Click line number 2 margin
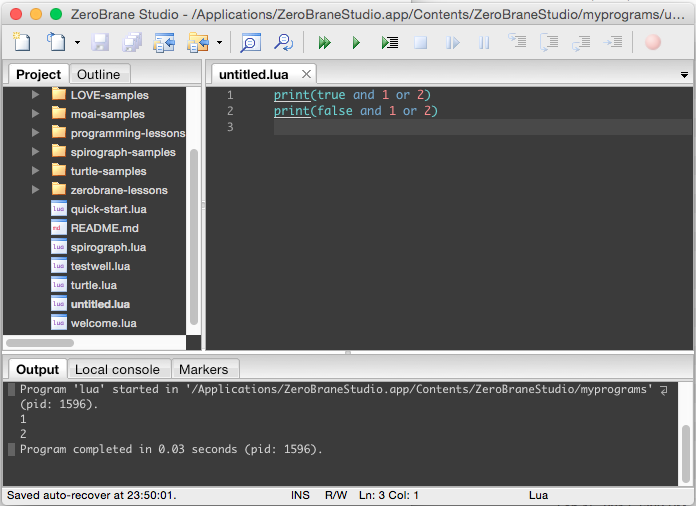Viewport: 696px width, 506px height. (x=230, y=111)
